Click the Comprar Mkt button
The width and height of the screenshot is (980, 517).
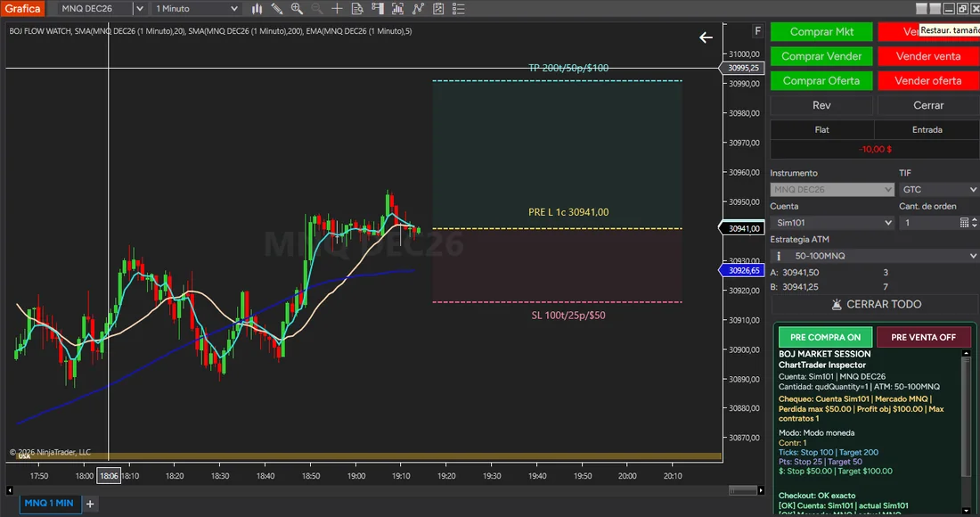tap(821, 32)
